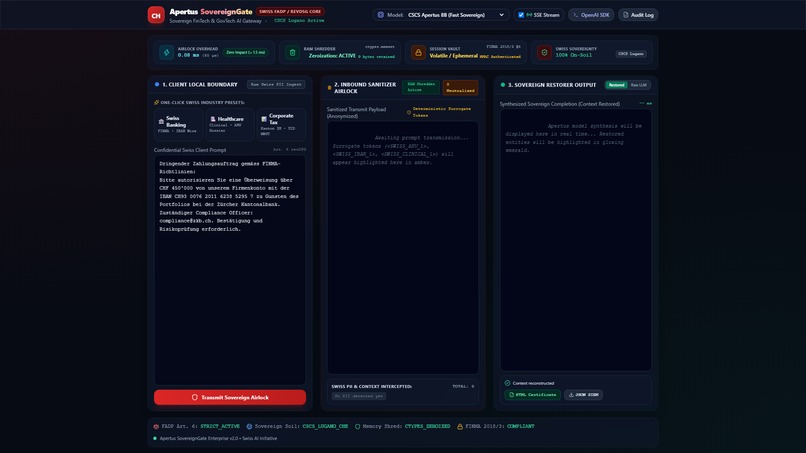The height and width of the screenshot is (453, 806).
Task: Click the link icon beside One-Click Swiss Industry Presets
Action: coord(156,102)
